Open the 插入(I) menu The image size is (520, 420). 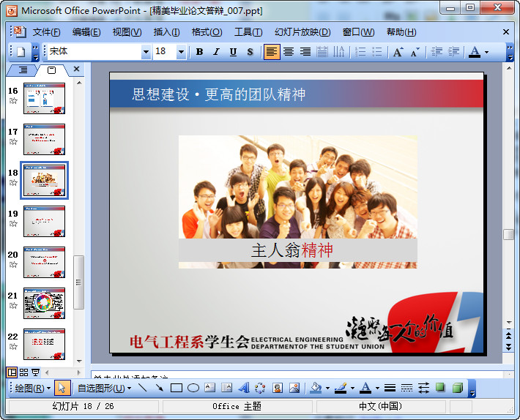pyautogui.click(x=166, y=32)
